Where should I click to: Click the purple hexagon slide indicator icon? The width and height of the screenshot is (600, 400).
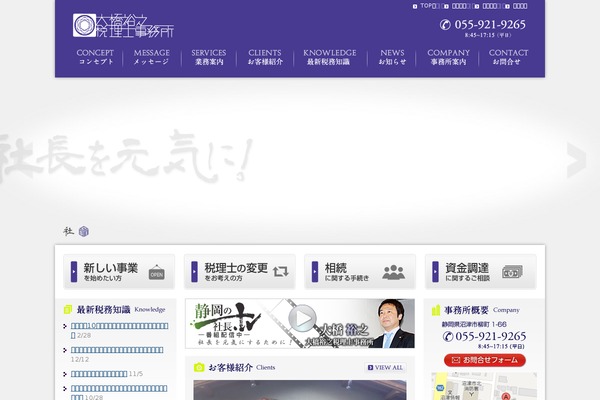[x=84, y=231]
